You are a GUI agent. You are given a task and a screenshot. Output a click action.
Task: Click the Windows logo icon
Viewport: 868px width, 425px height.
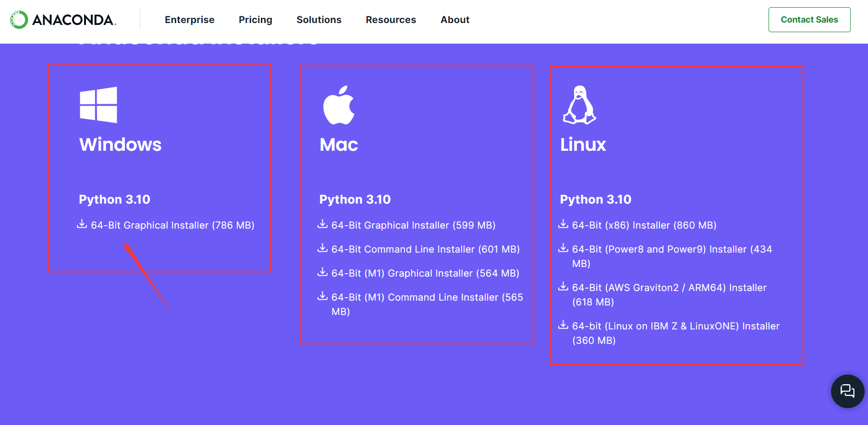coord(98,105)
